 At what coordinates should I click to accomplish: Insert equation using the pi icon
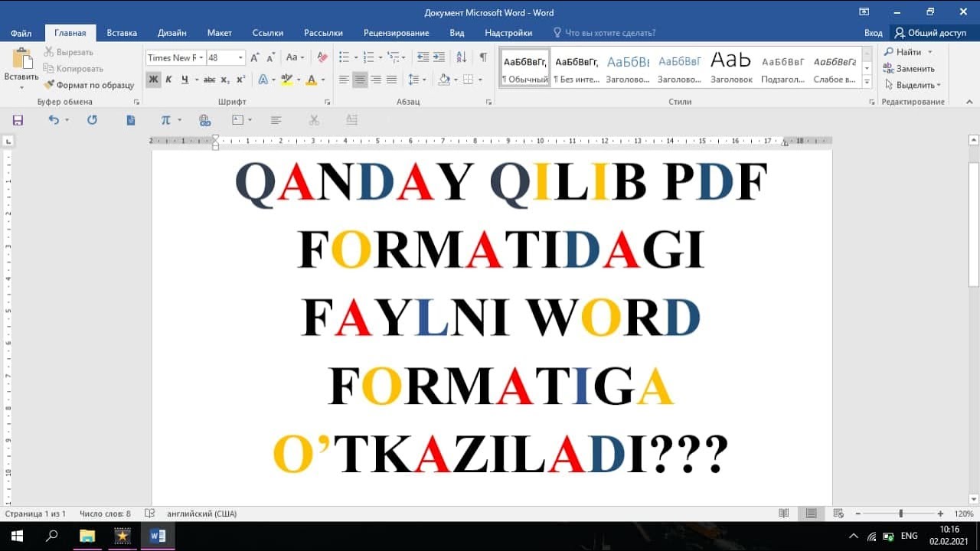click(166, 120)
